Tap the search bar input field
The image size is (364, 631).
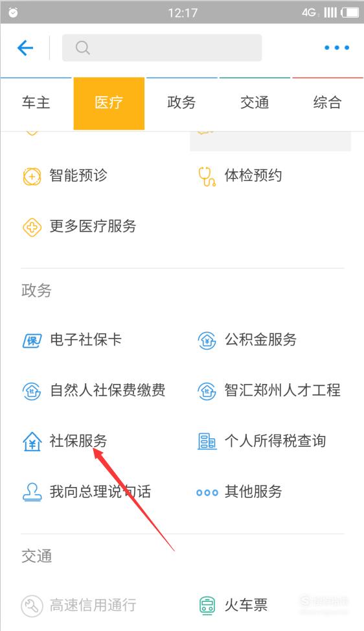162,48
